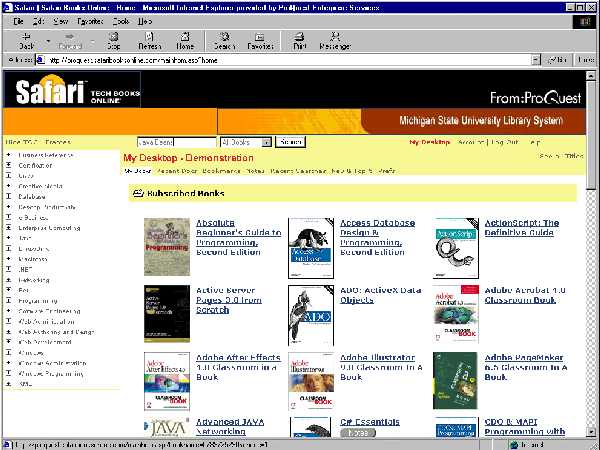Open the Edit menu

tap(38, 21)
